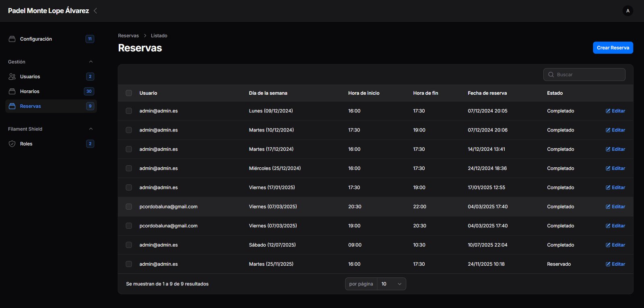Click the Usuarios people icon
Viewport: 644px width, 308px height.
pos(12,77)
